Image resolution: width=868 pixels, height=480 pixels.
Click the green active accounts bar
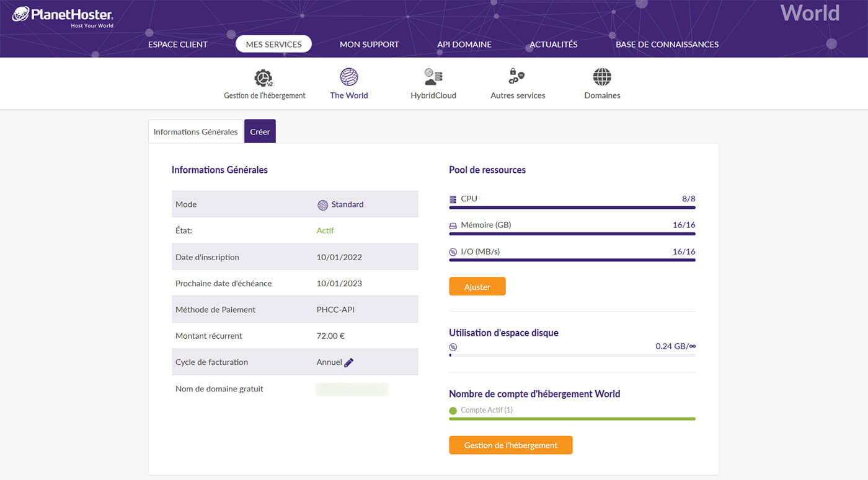coord(572,419)
